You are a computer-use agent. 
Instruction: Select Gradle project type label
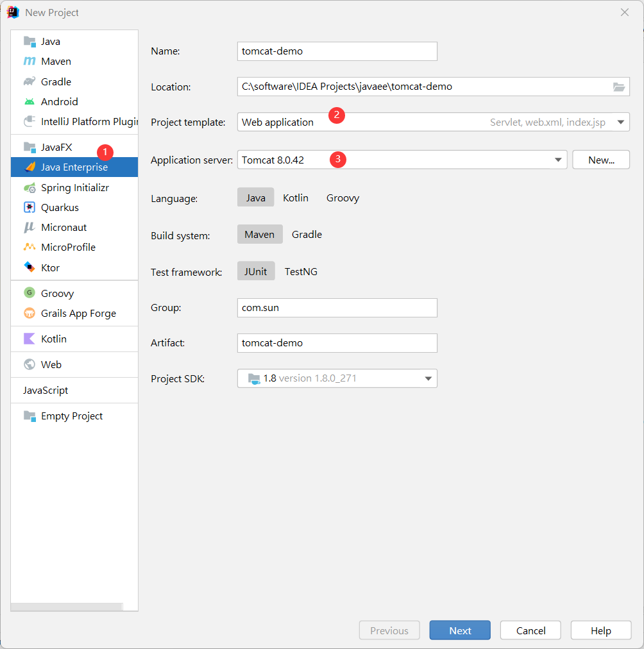coord(56,81)
